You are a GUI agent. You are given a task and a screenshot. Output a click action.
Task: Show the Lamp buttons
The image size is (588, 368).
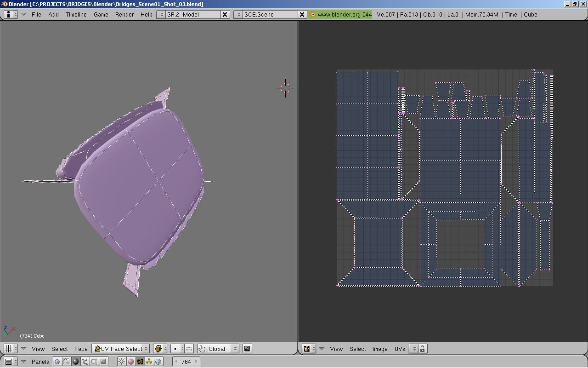coord(122,362)
